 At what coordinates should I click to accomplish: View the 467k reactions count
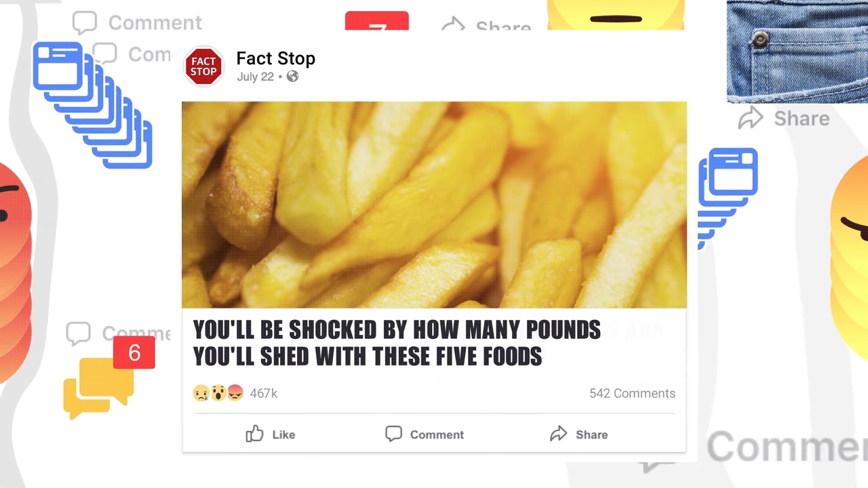264,393
